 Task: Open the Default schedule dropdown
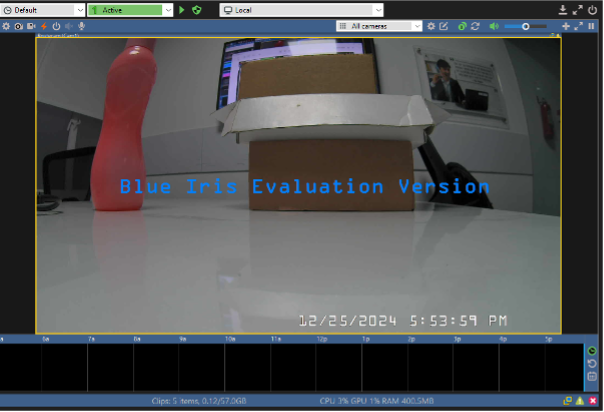42,10
